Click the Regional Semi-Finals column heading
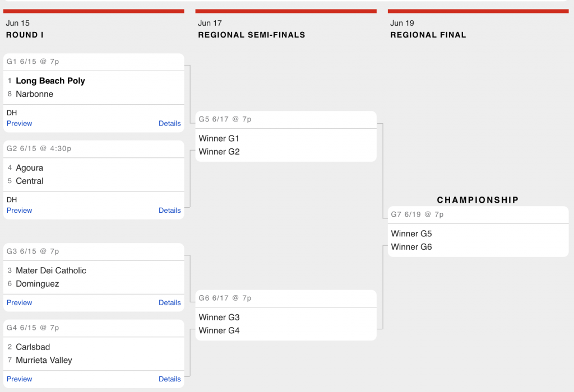Screen dimensions: 574x392 click(252, 35)
